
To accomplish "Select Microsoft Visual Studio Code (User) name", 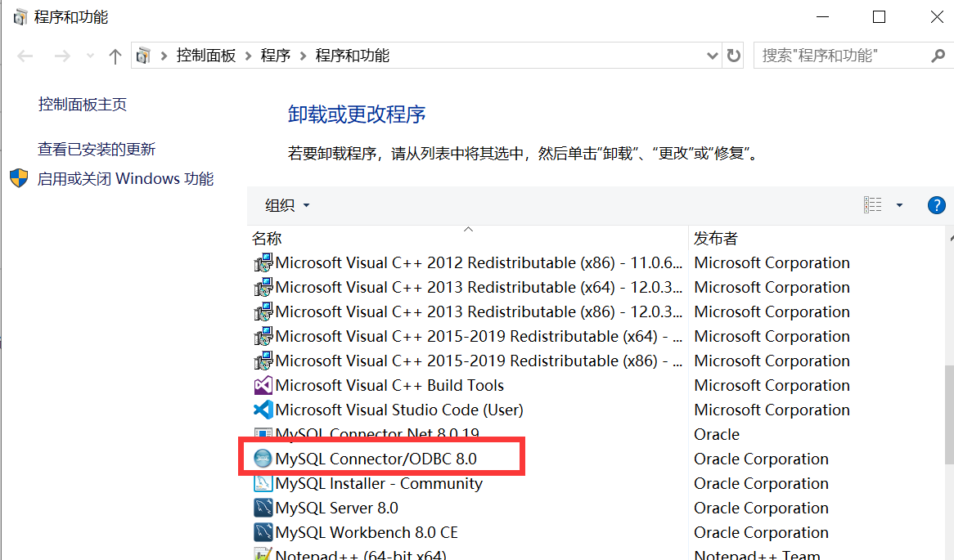I will (x=399, y=410).
